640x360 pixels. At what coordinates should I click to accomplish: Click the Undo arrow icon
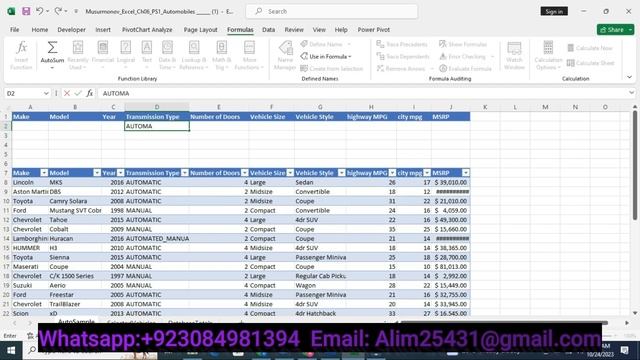[40, 11]
